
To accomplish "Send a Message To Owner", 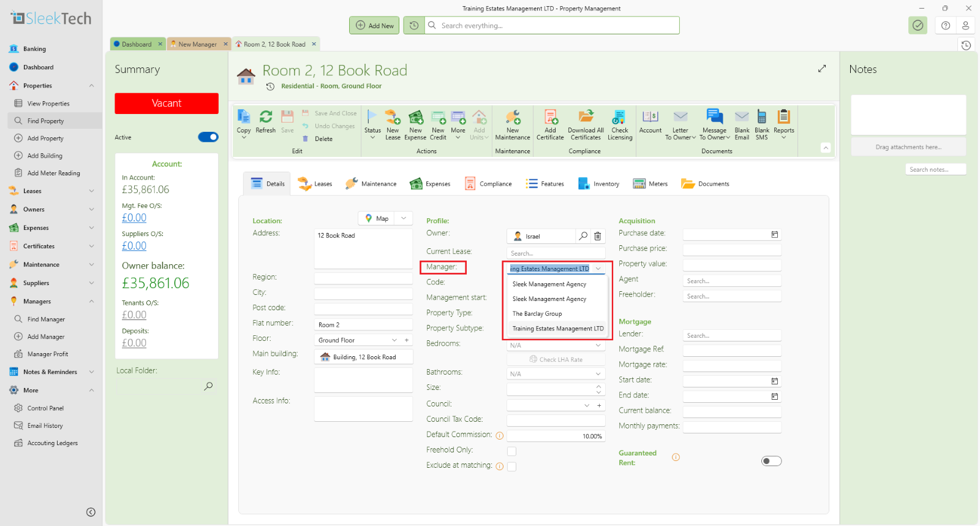I will coord(715,124).
